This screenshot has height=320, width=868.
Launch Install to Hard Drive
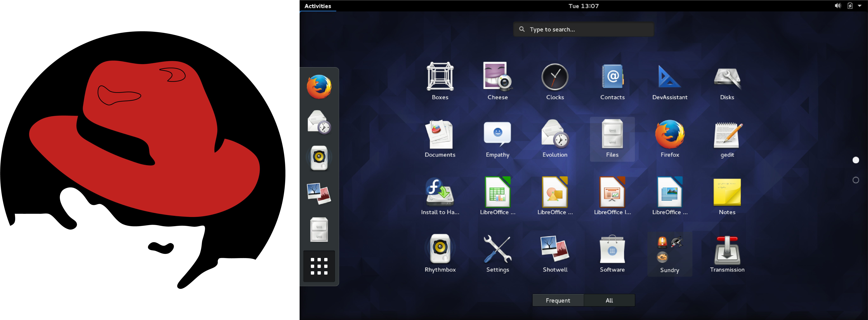click(440, 196)
